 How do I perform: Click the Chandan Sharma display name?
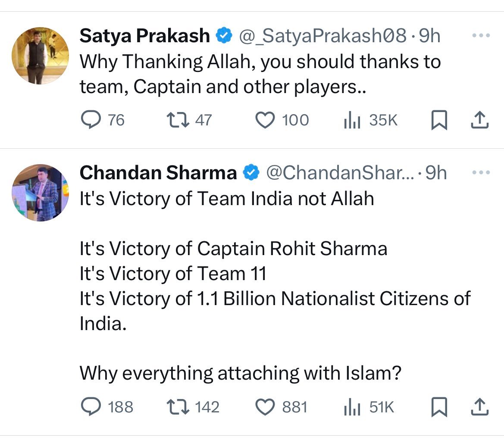click(x=158, y=173)
